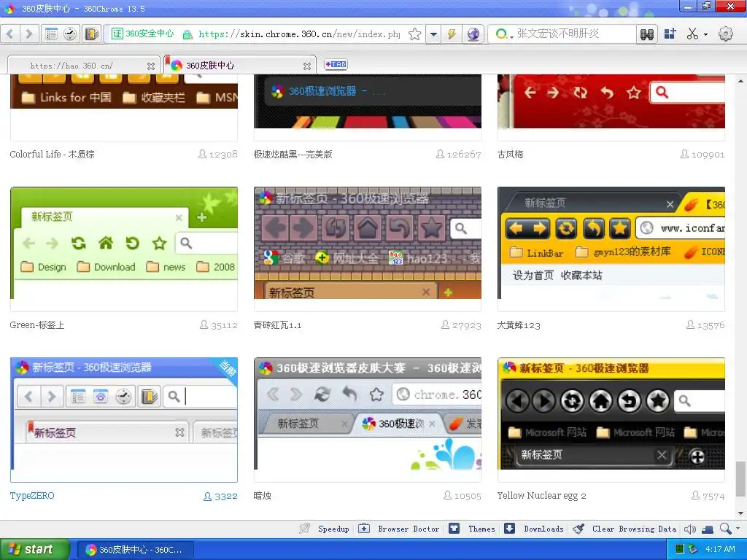Screen dimensions: 747x560
Task: Go forward with the toolbar forward arrow
Action: (28, 34)
